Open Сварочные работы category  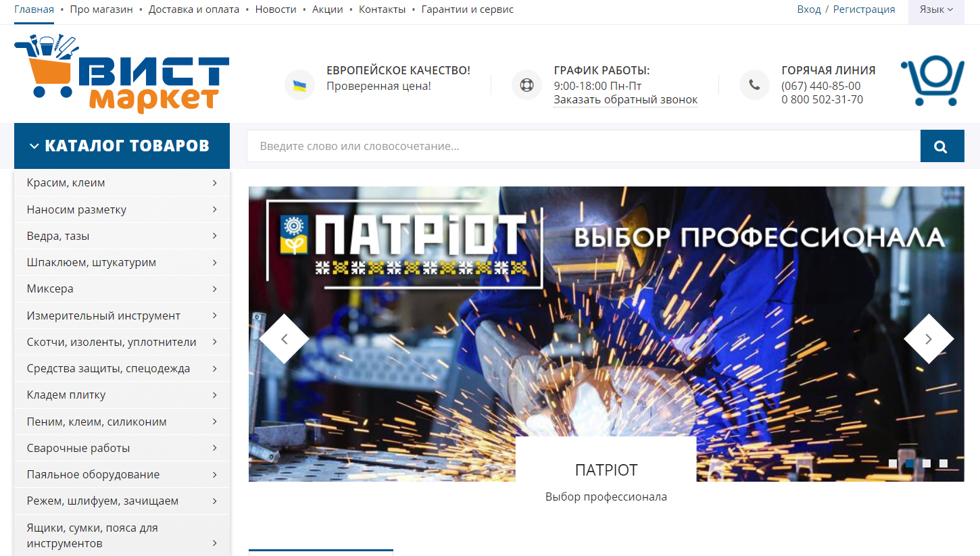pos(78,448)
